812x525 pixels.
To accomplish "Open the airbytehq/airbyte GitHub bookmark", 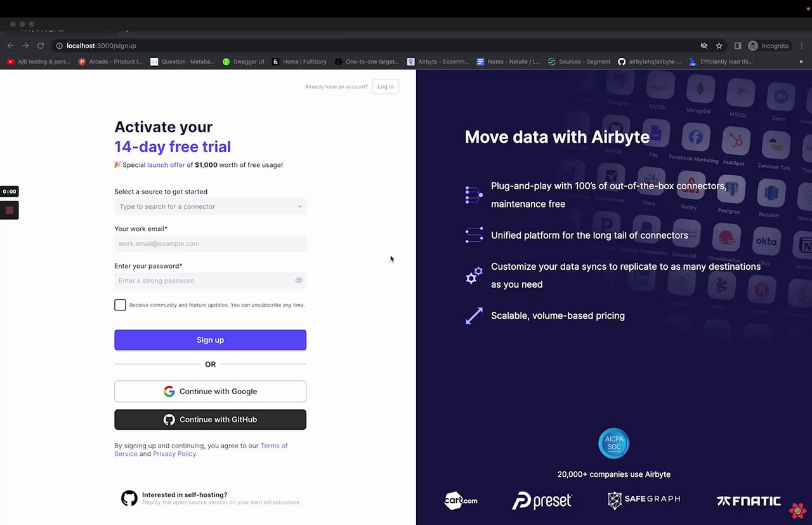I will pyautogui.click(x=650, y=62).
